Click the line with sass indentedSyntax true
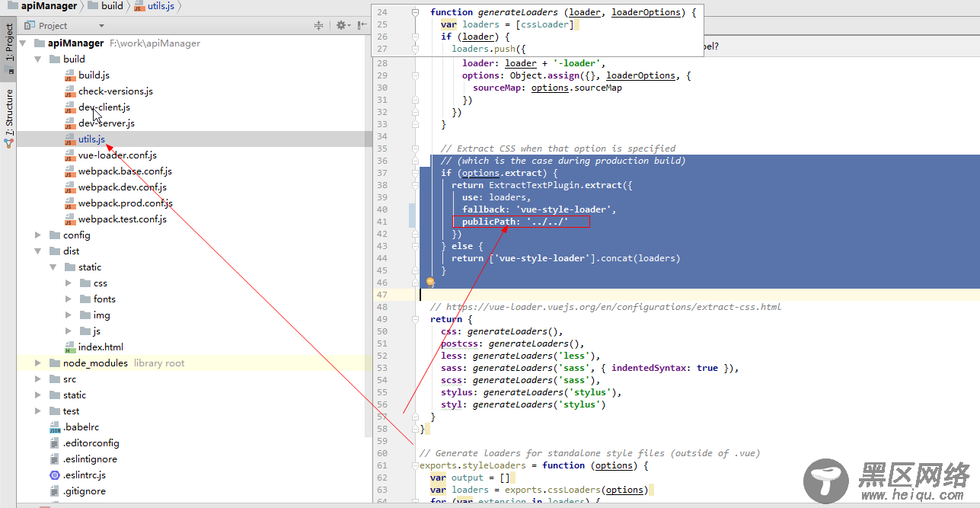The height and width of the screenshot is (508, 980). 590,368
